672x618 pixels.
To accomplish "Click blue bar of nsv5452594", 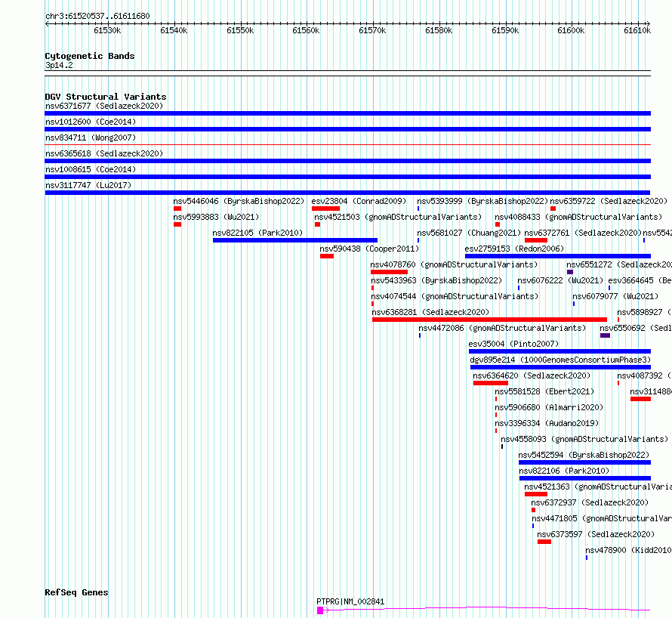I will pyautogui.click(x=584, y=462).
